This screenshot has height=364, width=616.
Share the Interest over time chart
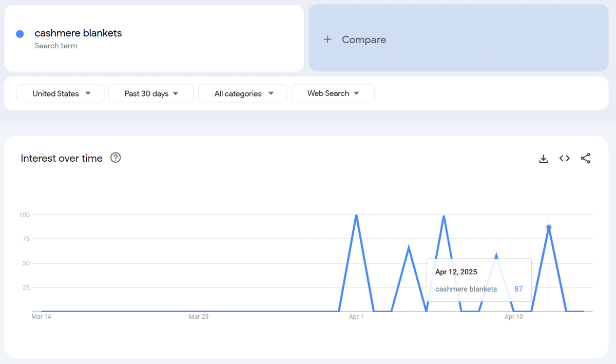pyautogui.click(x=585, y=158)
